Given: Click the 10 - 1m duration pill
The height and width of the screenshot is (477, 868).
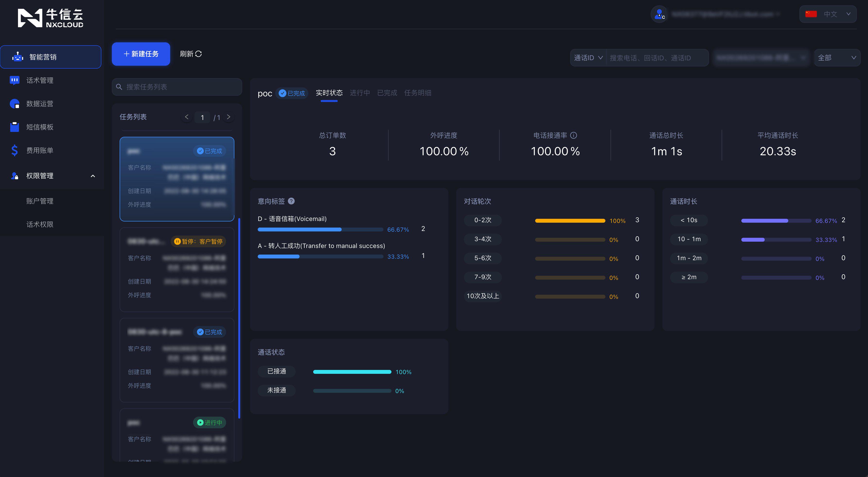Looking at the screenshot, I should [689, 239].
